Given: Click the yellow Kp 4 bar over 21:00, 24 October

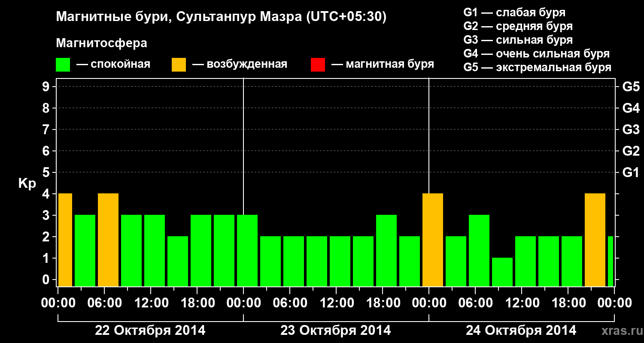Looking at the screenshot, I should pyautogui.click(x=595, y=240).
